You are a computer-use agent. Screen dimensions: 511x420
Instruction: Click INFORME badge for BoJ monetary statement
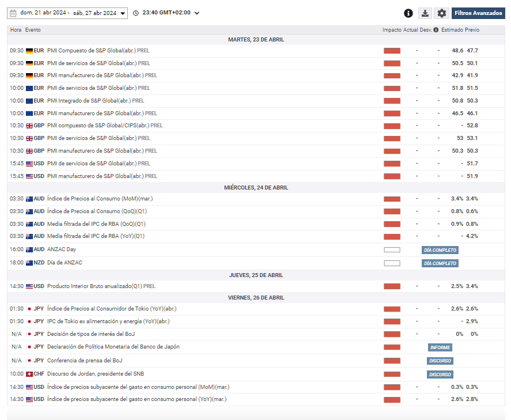click(440, 347)
